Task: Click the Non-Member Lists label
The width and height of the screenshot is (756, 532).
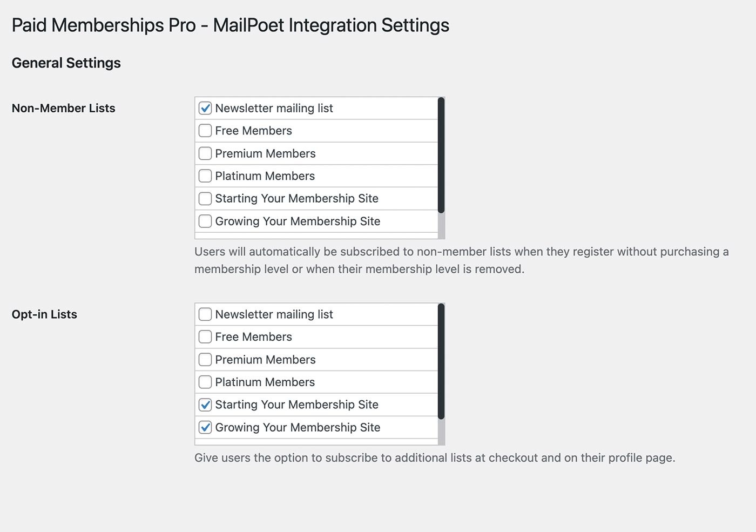Action: [x=63, y=108]
